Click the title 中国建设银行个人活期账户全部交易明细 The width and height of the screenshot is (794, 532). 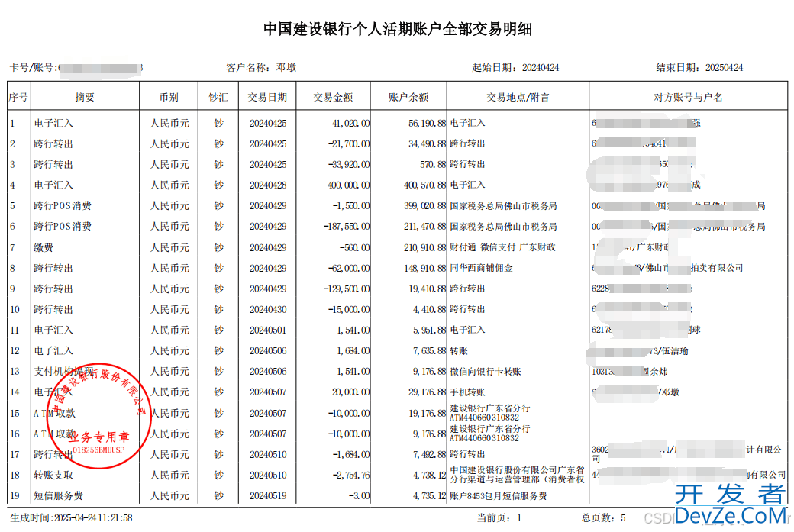398,29
